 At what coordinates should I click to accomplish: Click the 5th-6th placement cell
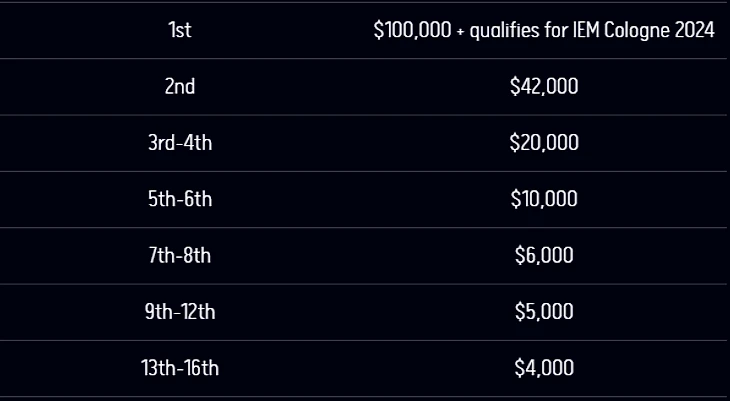click(180, 199)
